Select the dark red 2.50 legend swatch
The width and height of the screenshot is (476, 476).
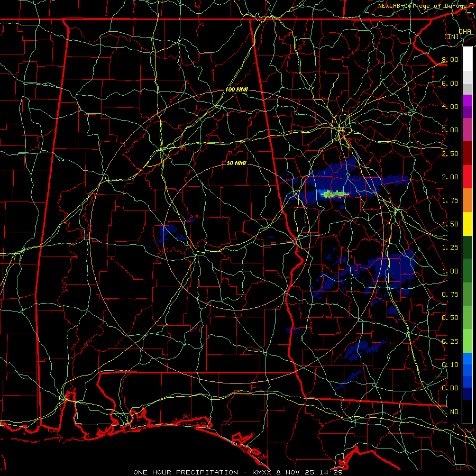[x=467, y=153]
